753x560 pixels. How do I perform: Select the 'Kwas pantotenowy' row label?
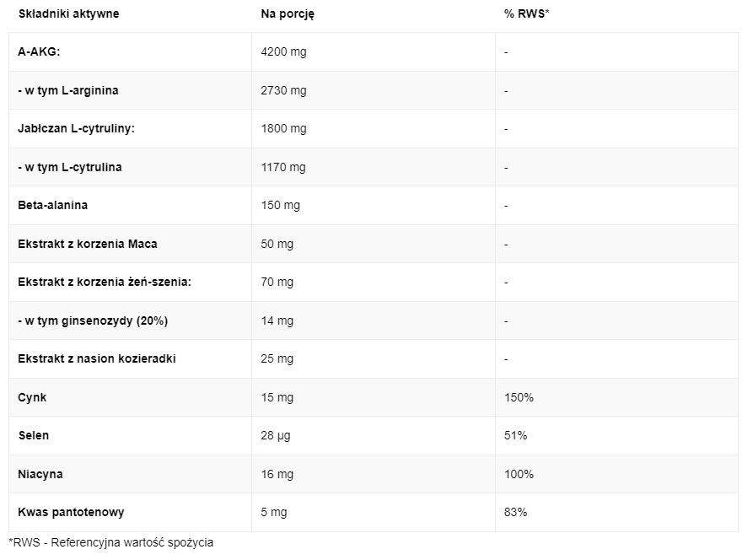71,513
